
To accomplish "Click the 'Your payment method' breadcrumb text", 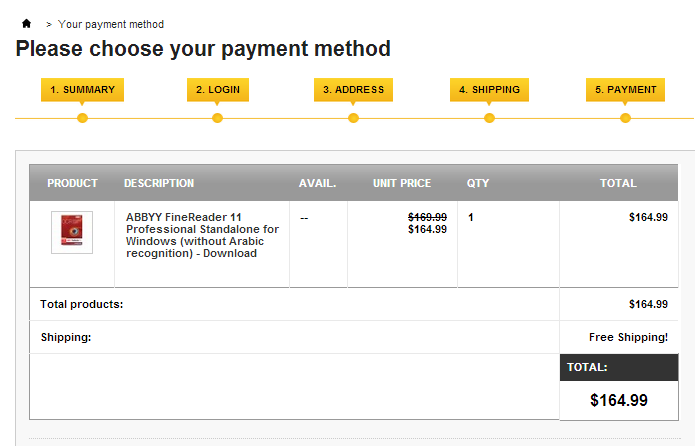I will [111, 24].
